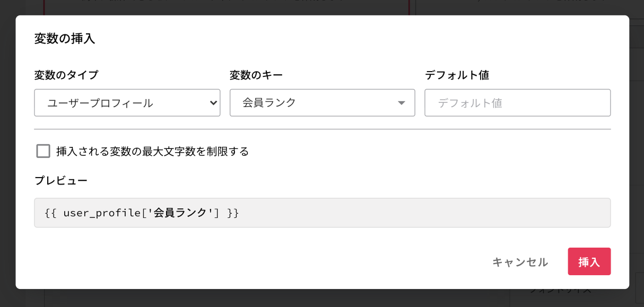Image resolution: width=644 pixels, height=307 pixels.
Task: Click the user_profile text in preview
Action: coord(103,213)
